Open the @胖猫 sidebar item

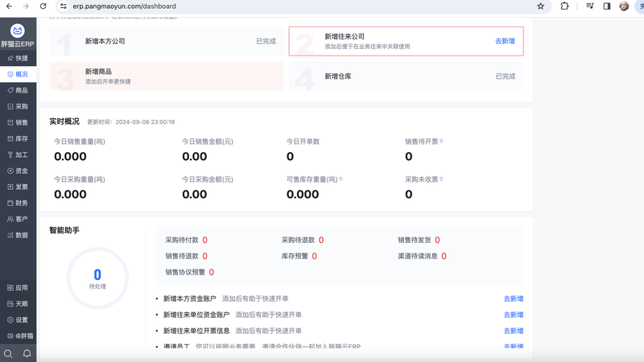(x=18, y=335)
